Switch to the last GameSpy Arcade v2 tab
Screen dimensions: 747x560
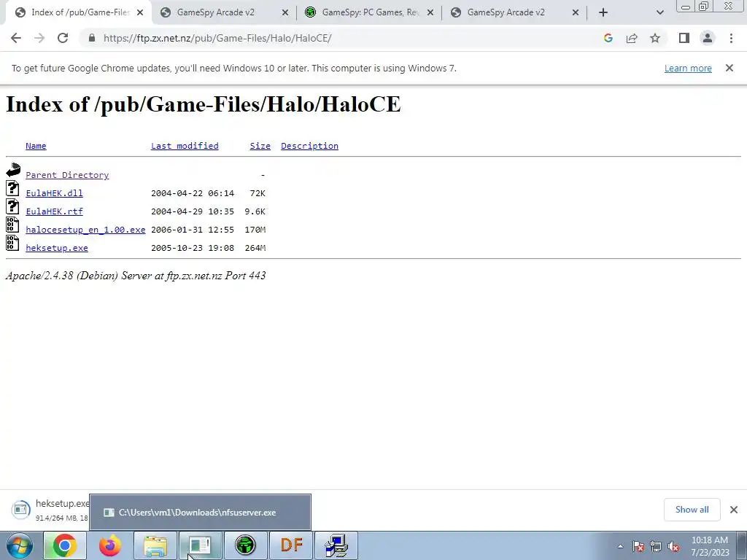click(514, 12)
